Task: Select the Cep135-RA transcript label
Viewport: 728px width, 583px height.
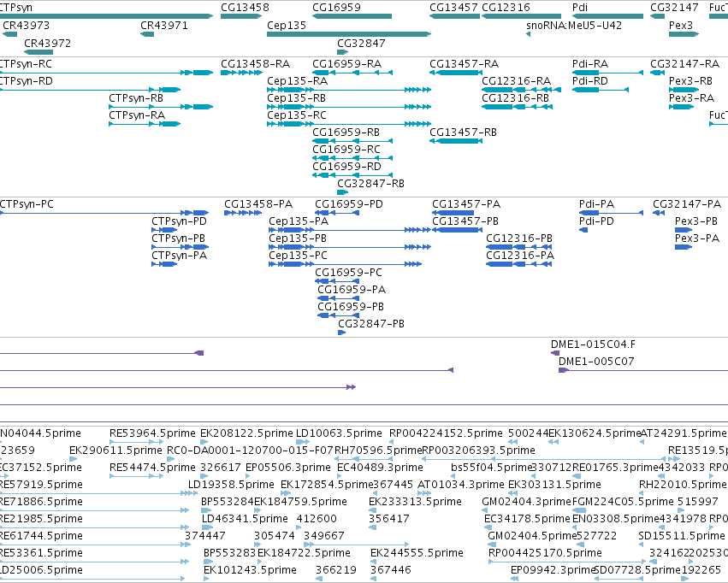Action: point(297,80)
